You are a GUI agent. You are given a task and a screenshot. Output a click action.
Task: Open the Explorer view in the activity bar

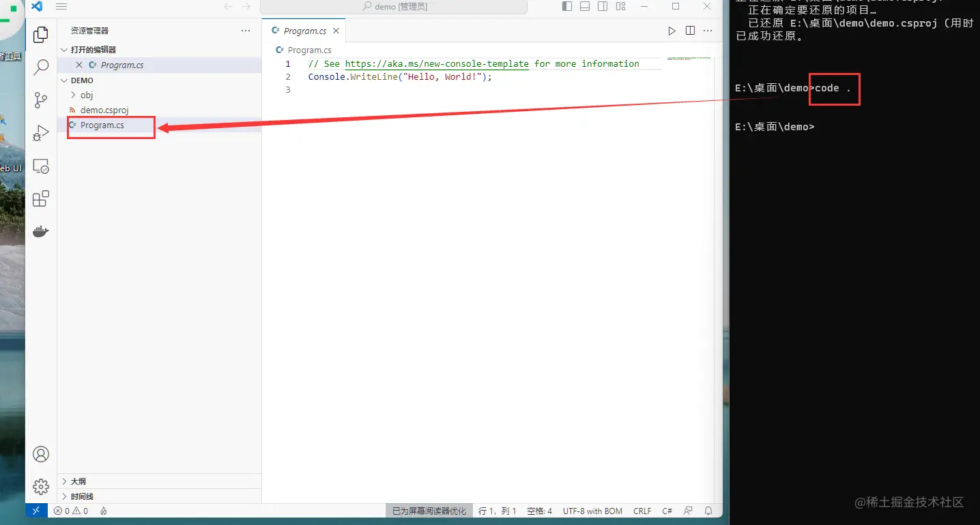coord(41,34)
